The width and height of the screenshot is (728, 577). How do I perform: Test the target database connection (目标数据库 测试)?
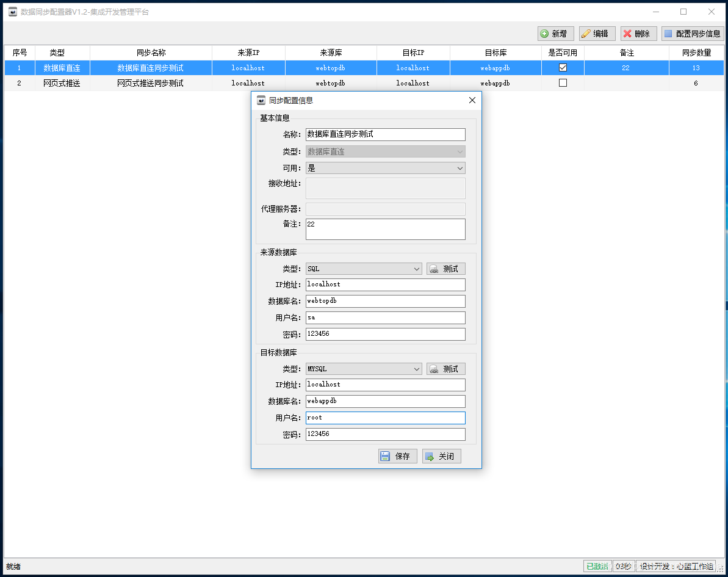tap(445, 369)
